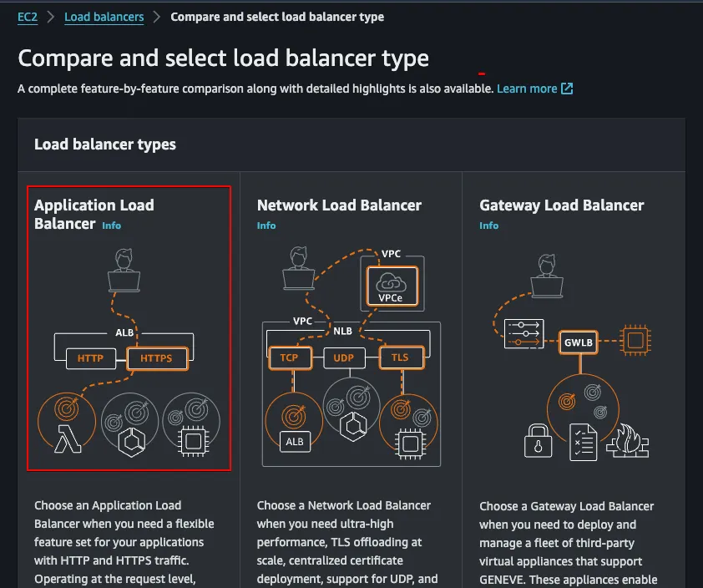This screenshot has height=588, width=703.
Task: Click the user laptop icon in the GWLB diagram
Action: (x=547, y=276)
